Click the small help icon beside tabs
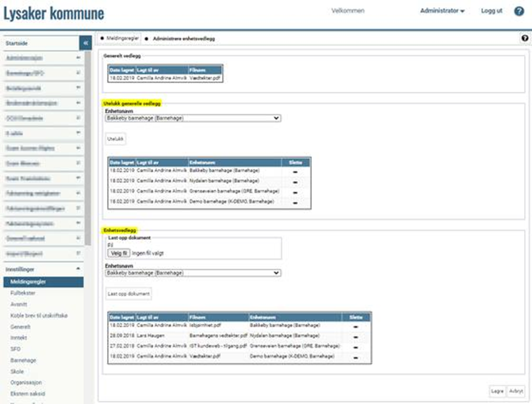The width and height of the screenshot is (532, 404). (x=525, y=38)
